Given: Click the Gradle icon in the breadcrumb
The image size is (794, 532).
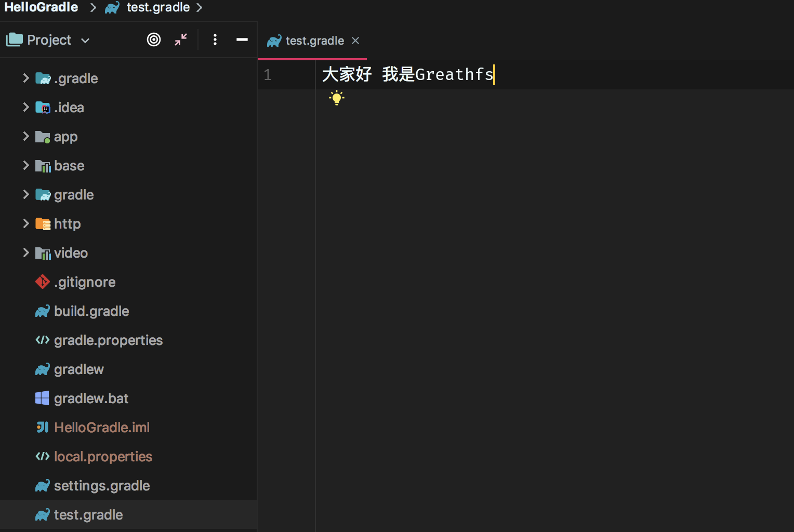Looking at the screenshot, I should (x=112, y=8).
